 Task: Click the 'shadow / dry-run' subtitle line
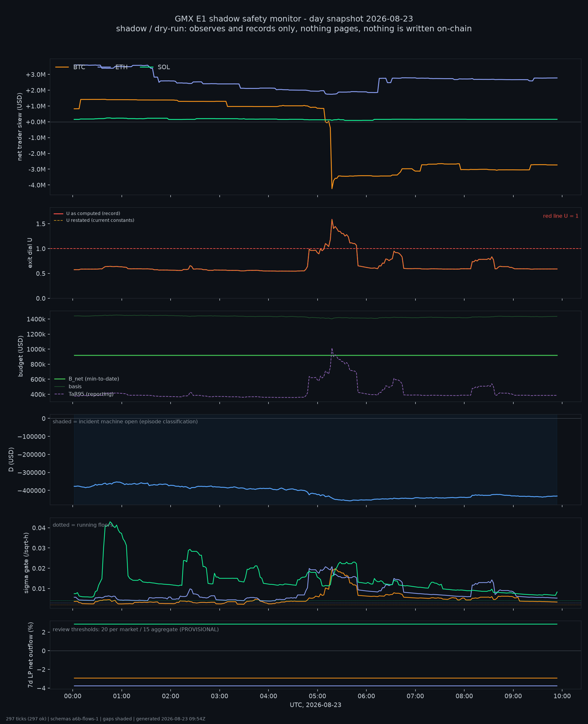click(294, 28)
